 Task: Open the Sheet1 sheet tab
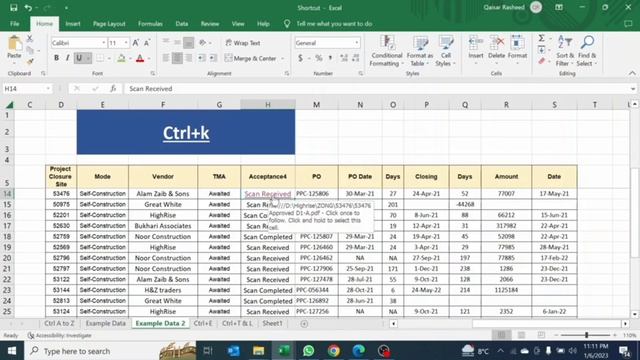(272, 323)
